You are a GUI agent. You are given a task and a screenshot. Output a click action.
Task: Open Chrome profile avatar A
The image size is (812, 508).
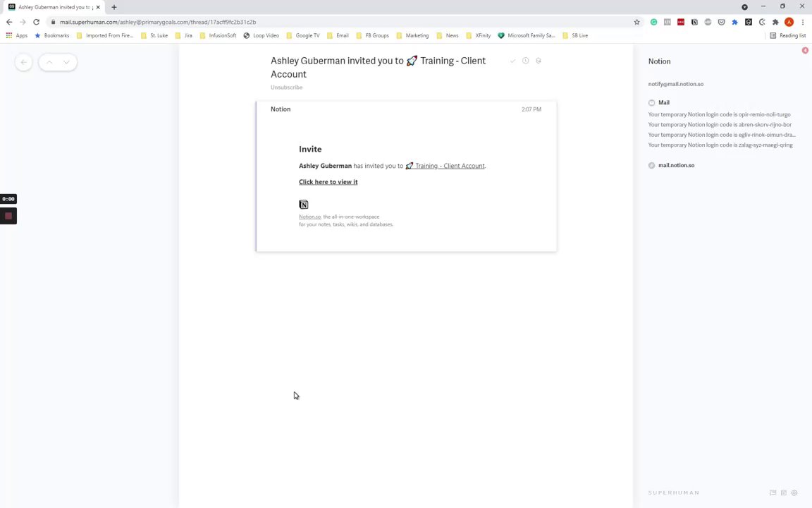789,23
